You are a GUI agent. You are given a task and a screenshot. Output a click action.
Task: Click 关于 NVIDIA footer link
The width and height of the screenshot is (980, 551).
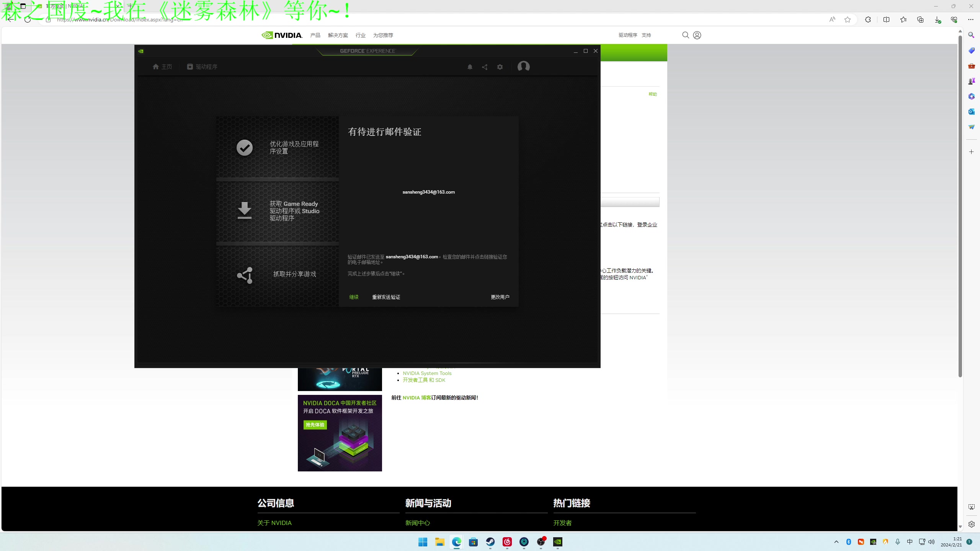click(x=274, y=523)
